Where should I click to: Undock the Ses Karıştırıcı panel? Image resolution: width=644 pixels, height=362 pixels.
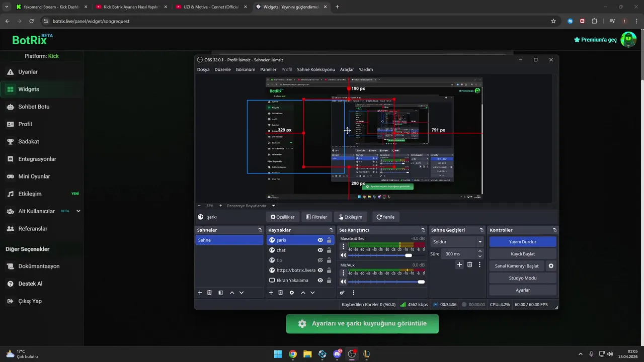pyautogui.click(x=424, y=230)
